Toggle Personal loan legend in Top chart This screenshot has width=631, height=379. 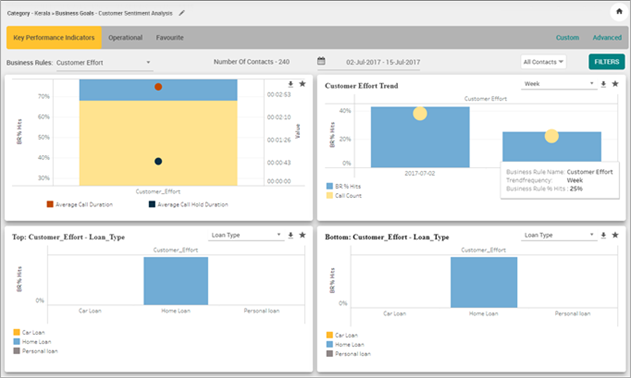pos(16,351)
